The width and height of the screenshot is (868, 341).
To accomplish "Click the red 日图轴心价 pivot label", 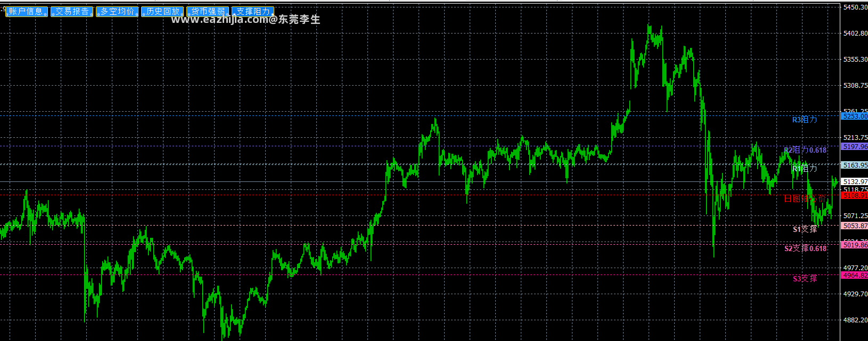I will click(x=805, y=198).
